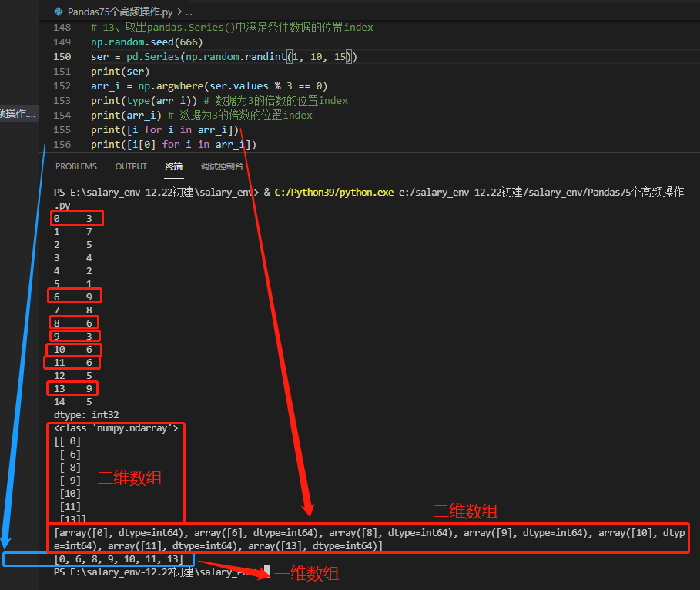Open the PROBLEMS panel tab
This screenshot has height=590, width=700.
click(x=76, y=166)
